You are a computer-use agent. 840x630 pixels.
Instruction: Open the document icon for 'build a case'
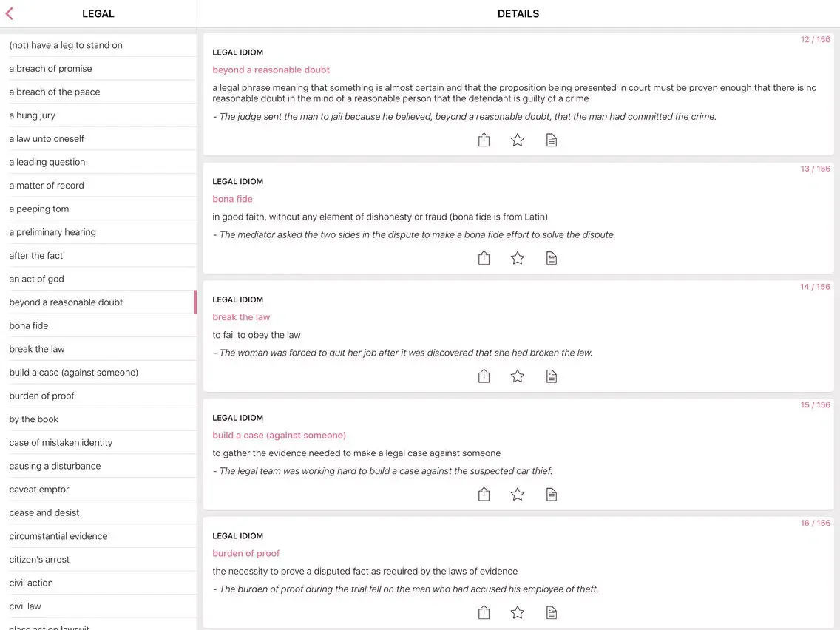pos(552,494)
